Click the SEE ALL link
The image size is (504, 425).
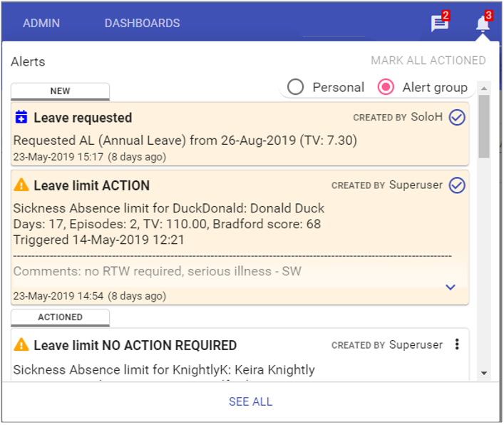click(250, 402)
